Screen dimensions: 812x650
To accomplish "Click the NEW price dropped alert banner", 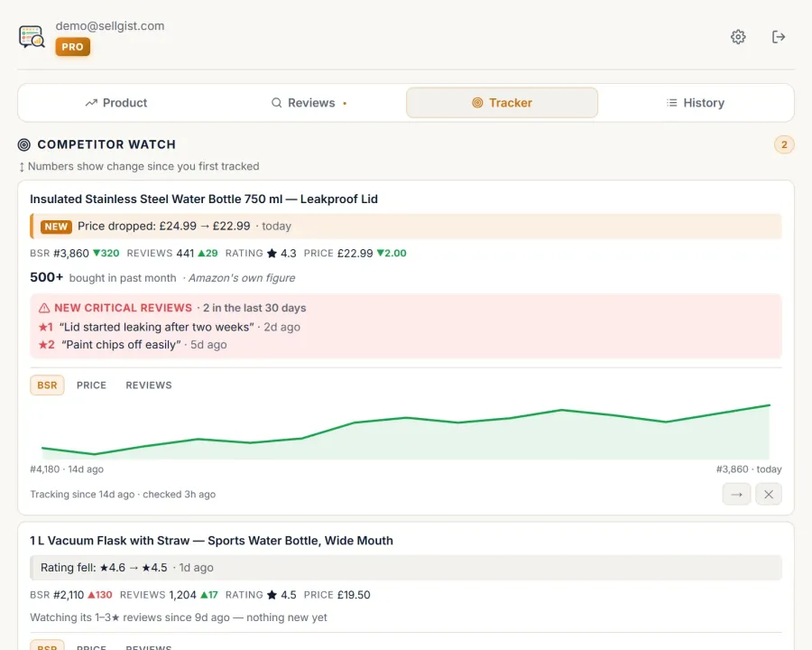I will (x=406, y=226).
